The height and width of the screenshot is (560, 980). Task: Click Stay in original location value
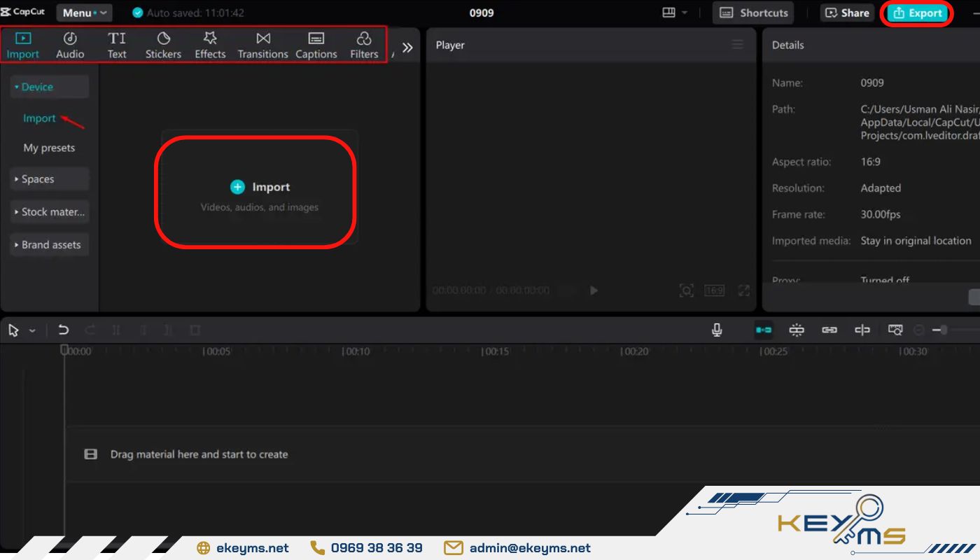[x=916, y=241]
